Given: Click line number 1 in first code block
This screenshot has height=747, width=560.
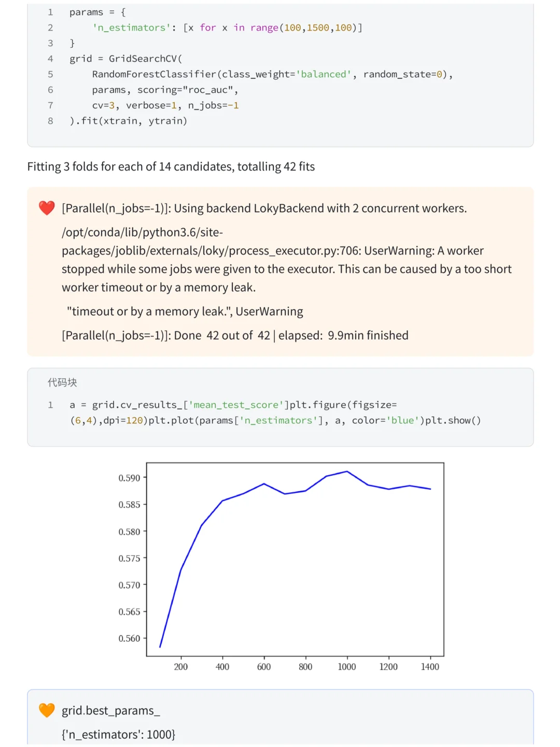Looking at the screenshot, I should (50, 12).
